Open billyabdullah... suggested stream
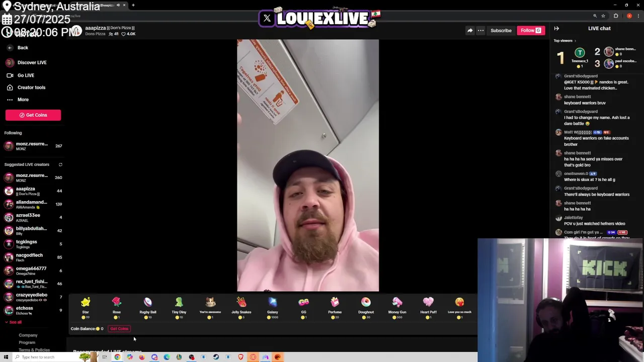Image resolution: width=644 pixels, height=362 pixels. coord(33,231)
